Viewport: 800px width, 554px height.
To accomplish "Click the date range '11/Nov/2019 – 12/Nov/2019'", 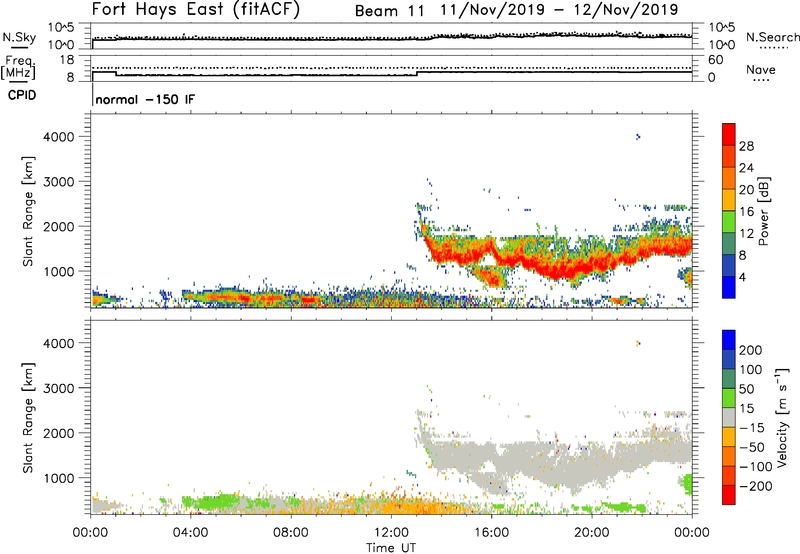I will pyautogui.click(x=559, y=10).
